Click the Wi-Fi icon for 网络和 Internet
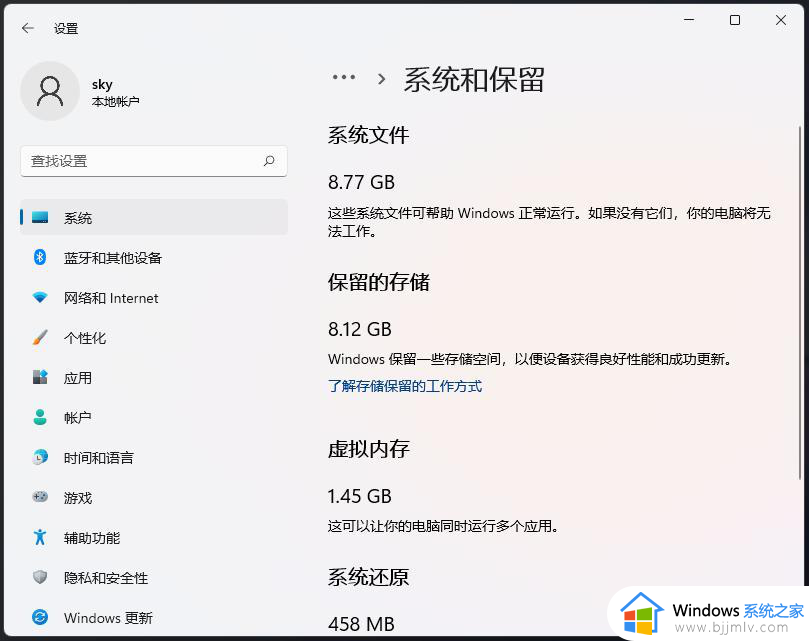 pyautogui.click(x=40, y=297)
